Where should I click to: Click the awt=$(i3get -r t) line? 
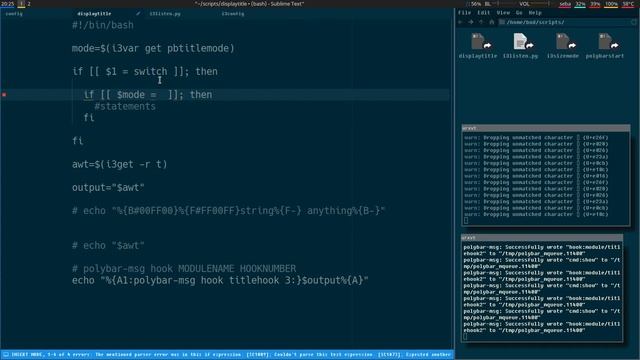120,164
